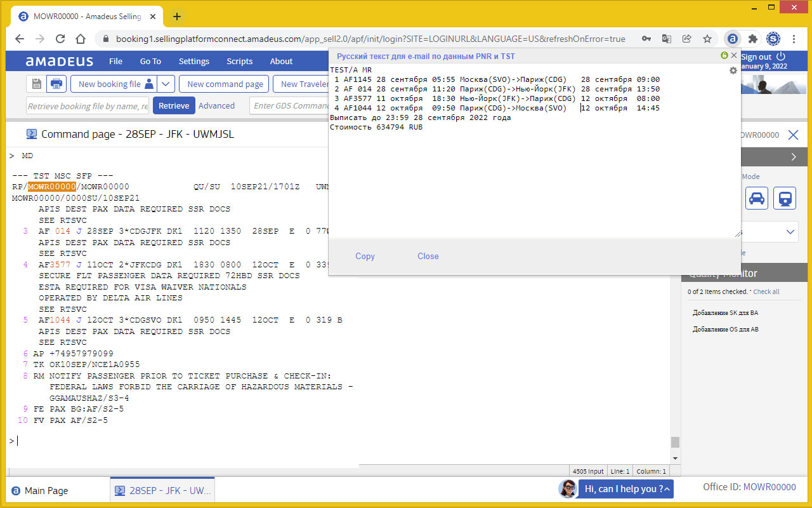Open the Chrome three-dot menu
The width and height of the screenshot is (812, 508).
(794, 39)
